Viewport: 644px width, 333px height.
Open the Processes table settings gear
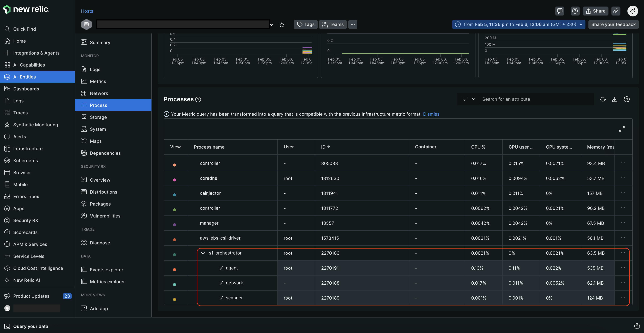pyautogui.click(x=627, y=99)
